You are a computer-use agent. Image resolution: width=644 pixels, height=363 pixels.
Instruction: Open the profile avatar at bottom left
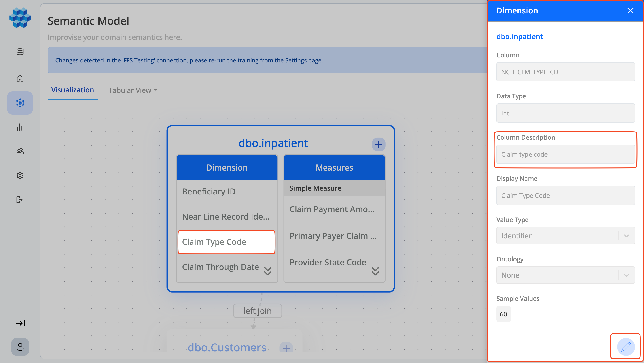[20, 347]
